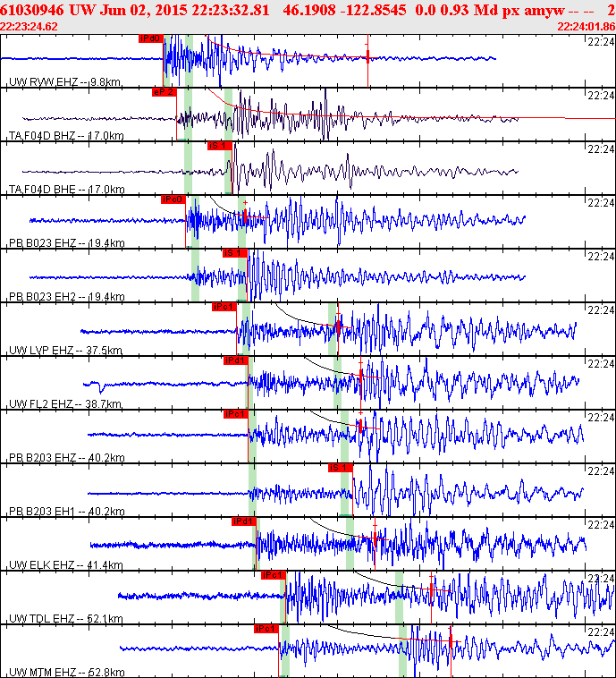Click the 'TA F04D BHE -- 17.0km' label
Screen dimensions: 616x678
66,189
